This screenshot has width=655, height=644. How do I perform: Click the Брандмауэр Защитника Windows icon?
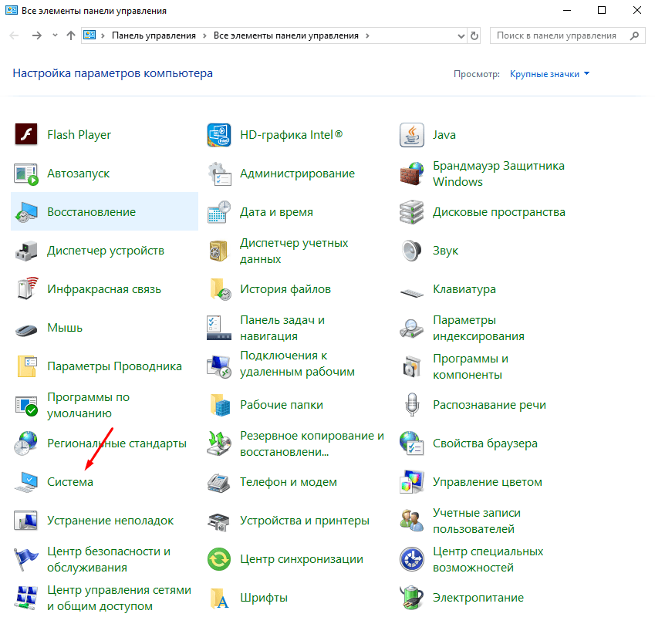point(412,174)
